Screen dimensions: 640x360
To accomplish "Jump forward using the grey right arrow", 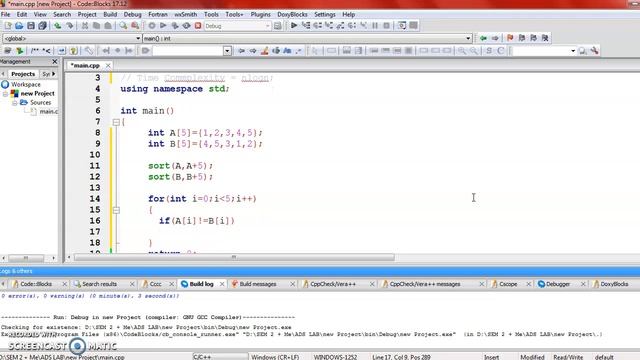I will coord(495,38).
